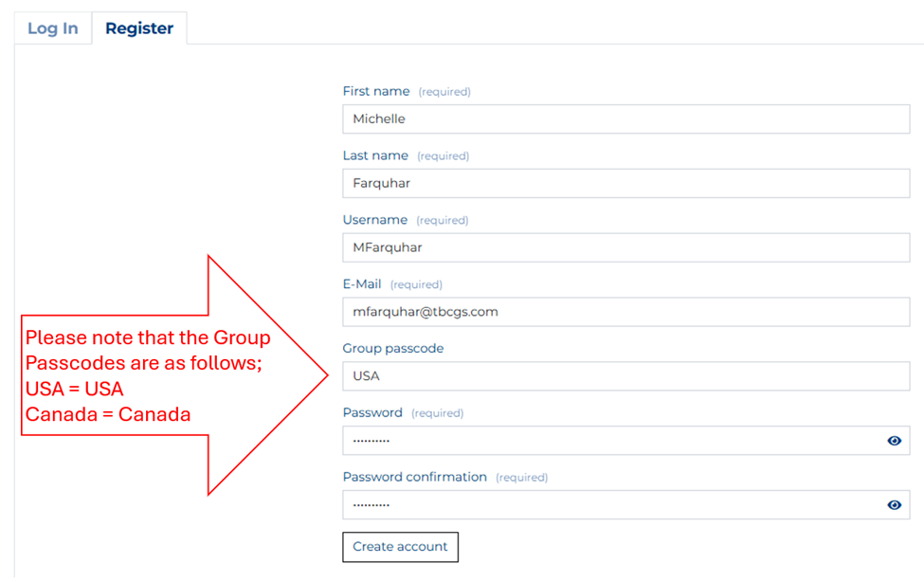Switch to the Log In tab
Screen dimensions: 924x582
pyautogui.click(x=52, y=28)
